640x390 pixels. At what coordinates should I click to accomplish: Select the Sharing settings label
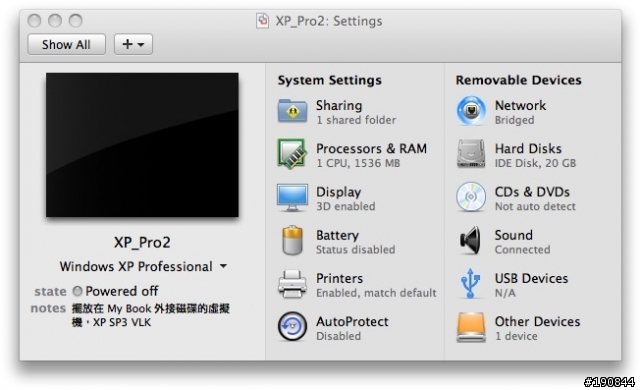(x=339, y=105)
